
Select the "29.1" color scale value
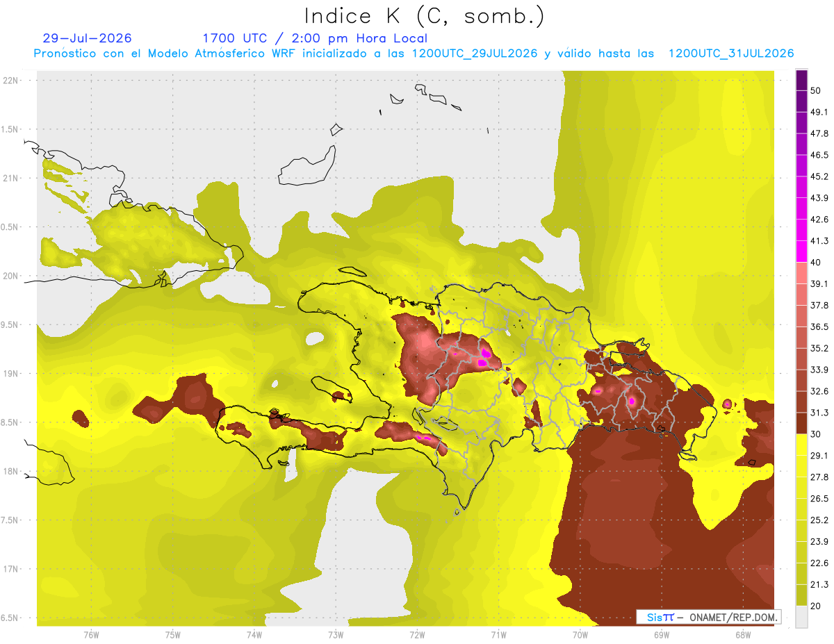[x=819, y=456]
